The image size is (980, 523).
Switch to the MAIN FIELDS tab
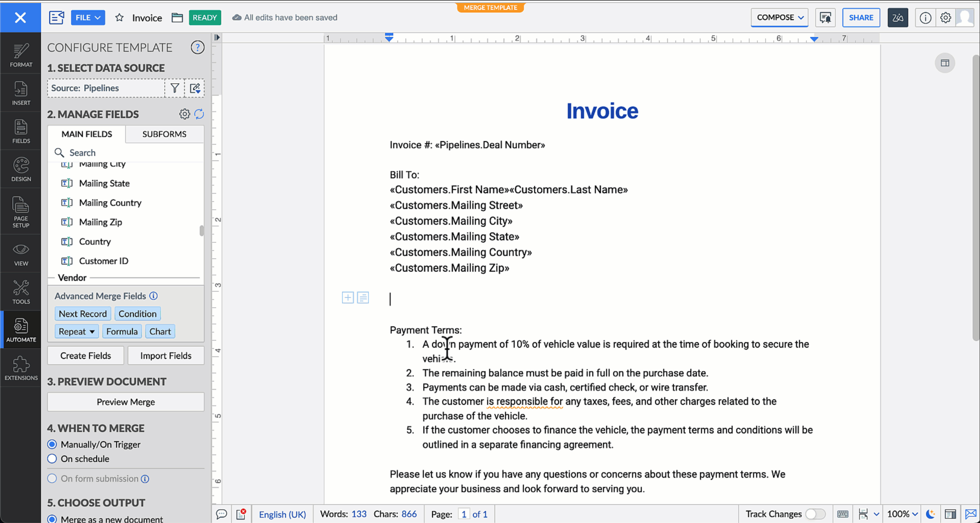click(87, 134)
